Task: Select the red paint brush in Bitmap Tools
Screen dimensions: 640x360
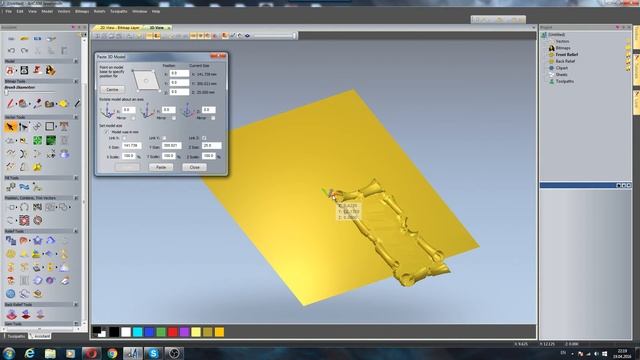Action: pyautogui.click(x=10, y=104)
